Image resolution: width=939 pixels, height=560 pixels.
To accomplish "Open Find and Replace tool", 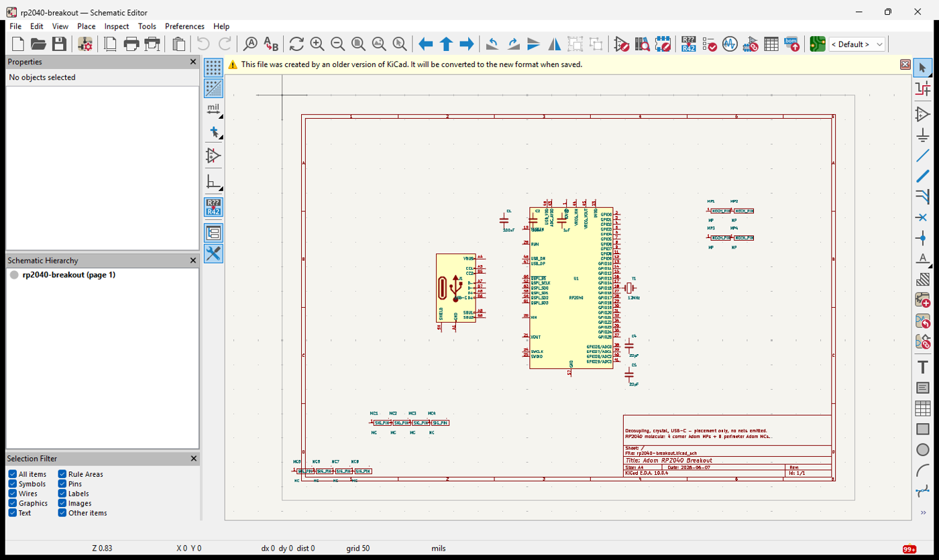I will [271, 44].
